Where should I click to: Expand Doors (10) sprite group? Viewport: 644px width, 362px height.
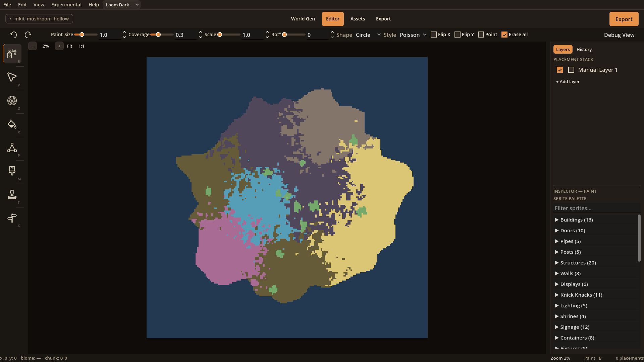pos(595,231)
